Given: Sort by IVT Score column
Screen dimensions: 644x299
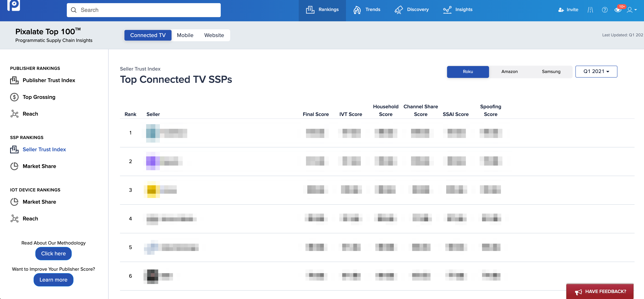Looking at the screenshot, I should pyautogui.click(x=351, y=114).
